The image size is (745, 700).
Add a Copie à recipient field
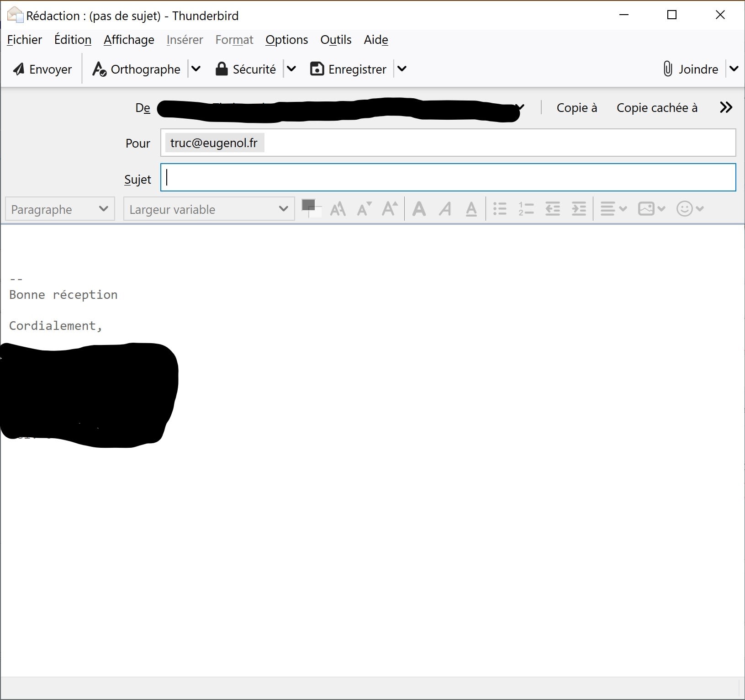pyautogui.click(x=576, y=108)
